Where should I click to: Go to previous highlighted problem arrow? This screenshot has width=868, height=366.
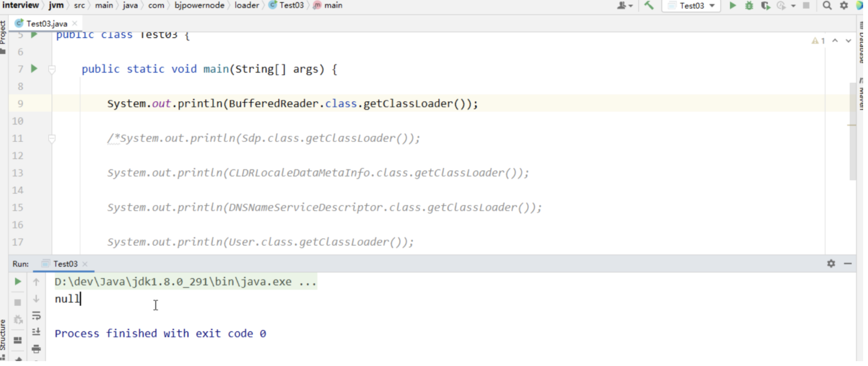(x=835, y=41)
